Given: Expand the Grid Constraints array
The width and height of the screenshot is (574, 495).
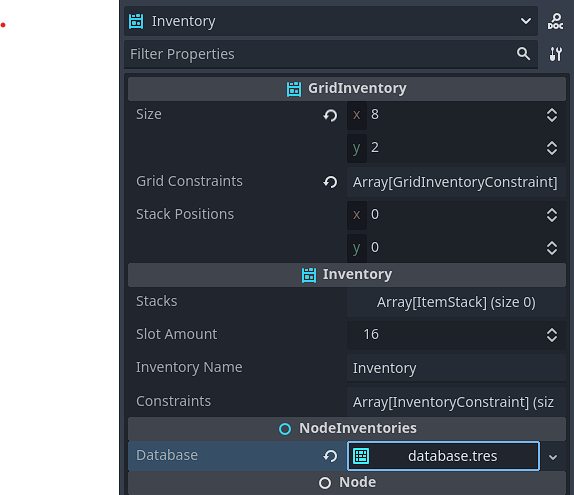Looking at the screenshot, I should tap(456, 182).
